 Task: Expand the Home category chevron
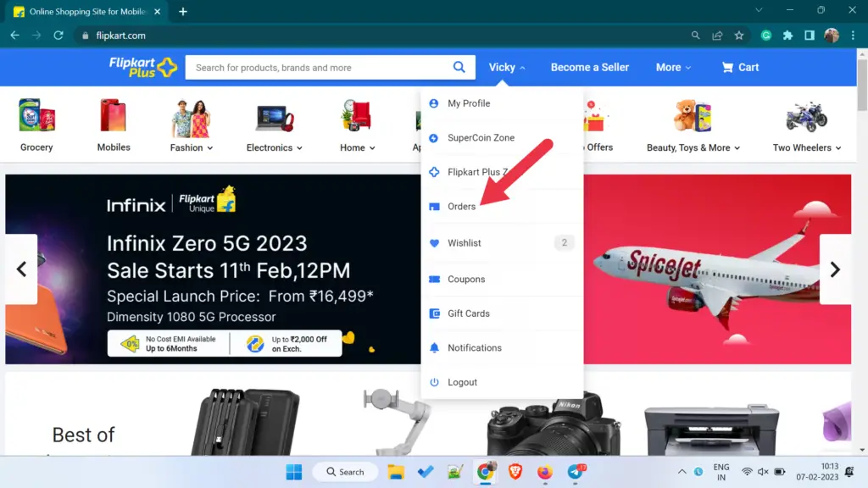(x=373, y=148)
